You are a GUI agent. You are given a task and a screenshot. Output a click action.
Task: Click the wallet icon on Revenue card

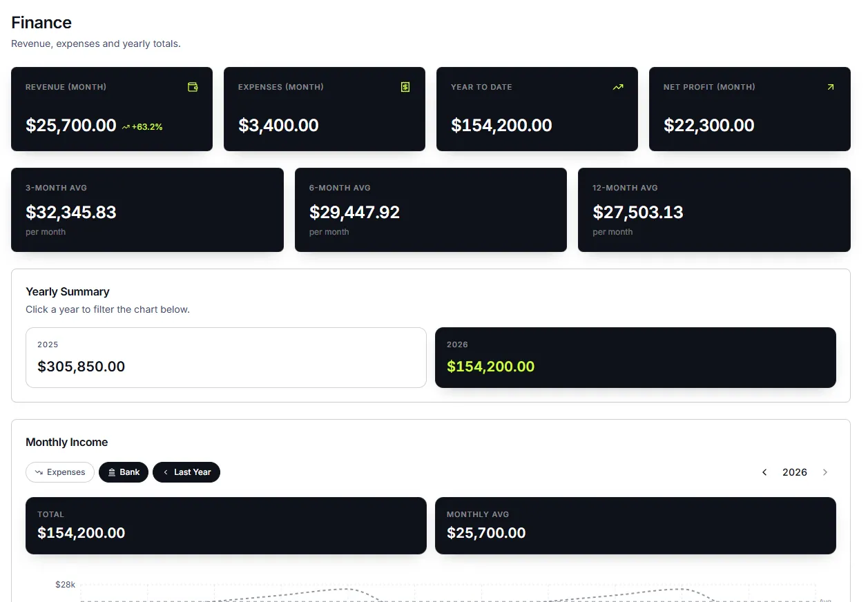coord(193,87)
